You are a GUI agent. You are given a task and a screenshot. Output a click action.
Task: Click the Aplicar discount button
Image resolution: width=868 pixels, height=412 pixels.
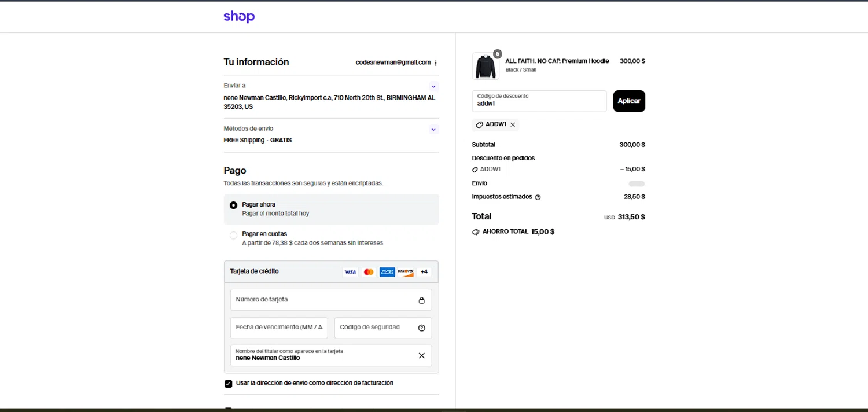629,101
